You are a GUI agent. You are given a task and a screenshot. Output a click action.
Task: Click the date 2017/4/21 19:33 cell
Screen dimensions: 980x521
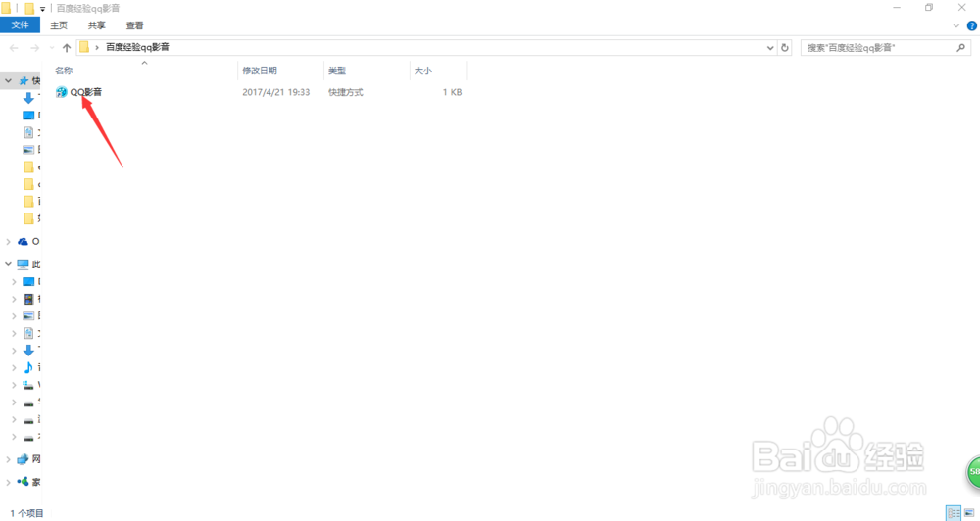[x=276, y=92]
